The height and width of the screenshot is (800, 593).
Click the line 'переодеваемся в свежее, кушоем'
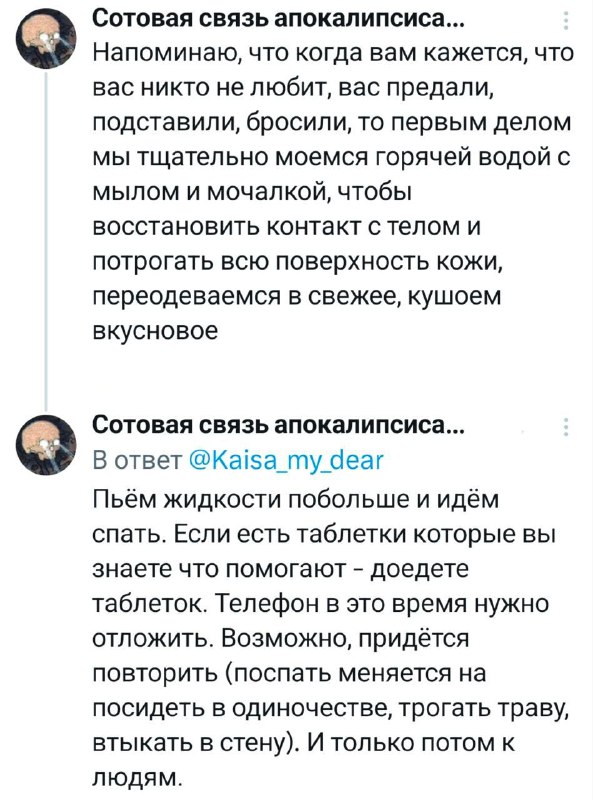[x=298, y=297]
